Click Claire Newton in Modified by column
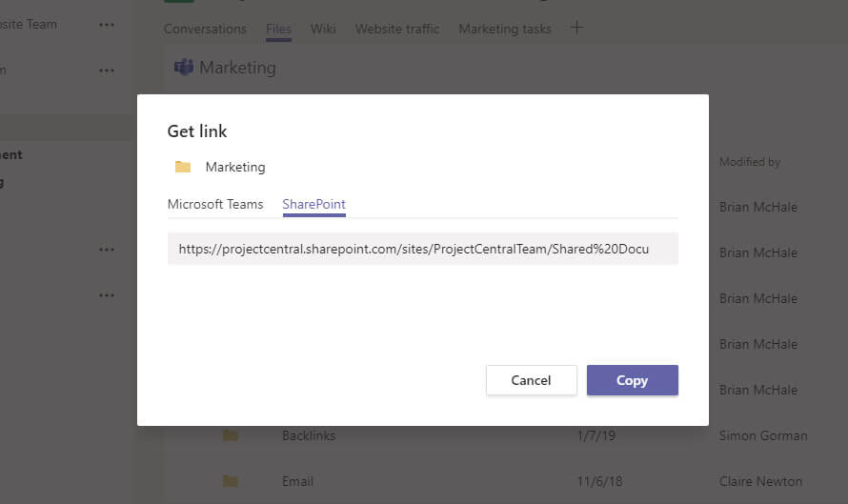The height and width of the screenshot is (504, 848). (x=760, y=481)
